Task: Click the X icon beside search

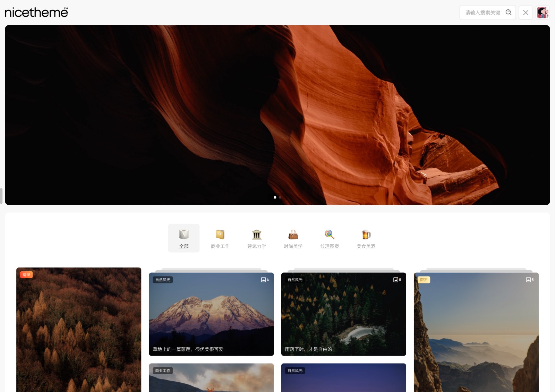Action: 526,12
